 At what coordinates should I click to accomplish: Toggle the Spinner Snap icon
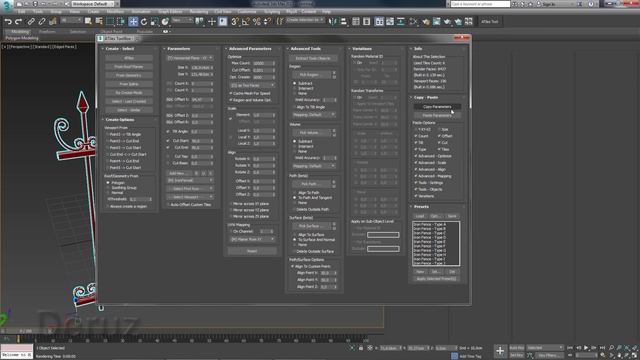267,21
